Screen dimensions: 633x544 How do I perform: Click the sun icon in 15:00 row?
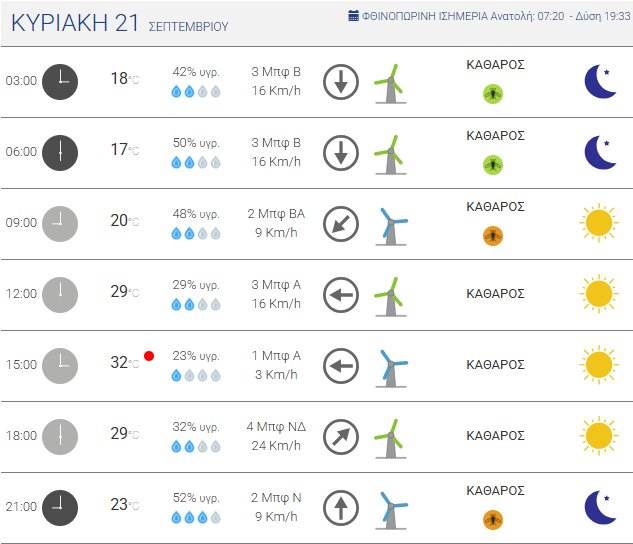(598, 365)
